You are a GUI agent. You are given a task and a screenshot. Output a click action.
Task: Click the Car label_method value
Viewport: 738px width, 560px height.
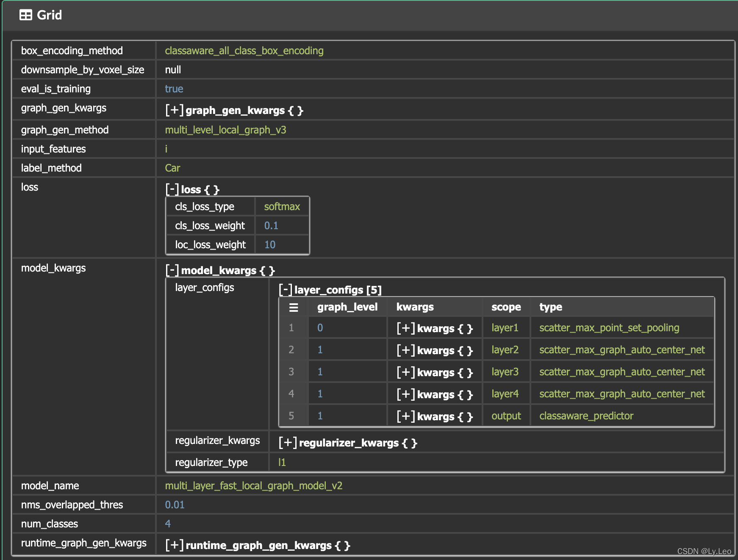tap(172, 168)
